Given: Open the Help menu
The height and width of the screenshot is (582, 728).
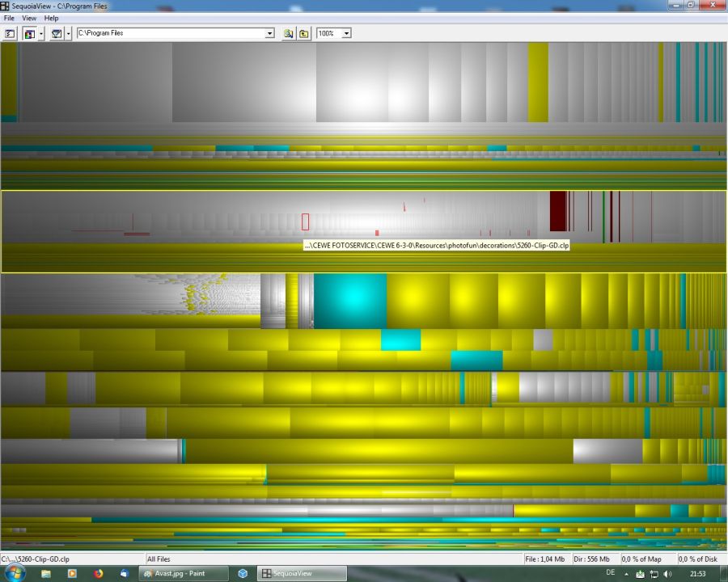Looking at the screenshot, I should coord(51,18).
